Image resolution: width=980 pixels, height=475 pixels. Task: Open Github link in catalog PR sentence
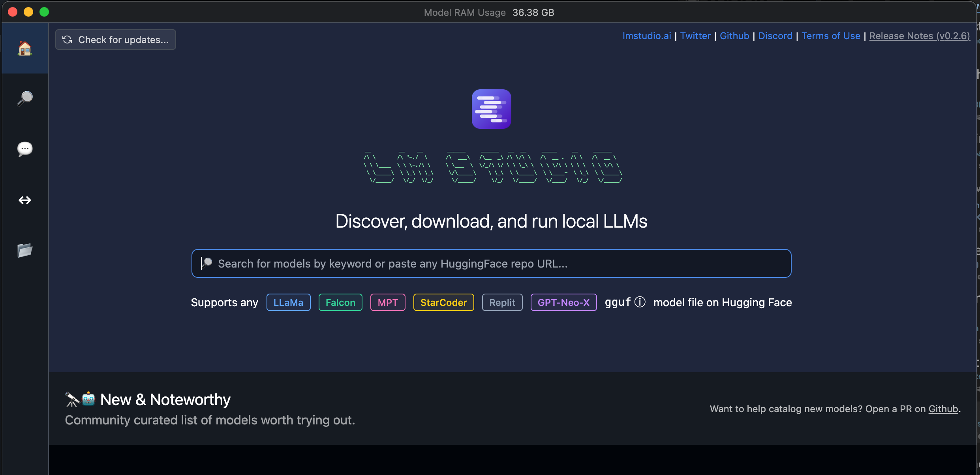click(x=943, y=409)
